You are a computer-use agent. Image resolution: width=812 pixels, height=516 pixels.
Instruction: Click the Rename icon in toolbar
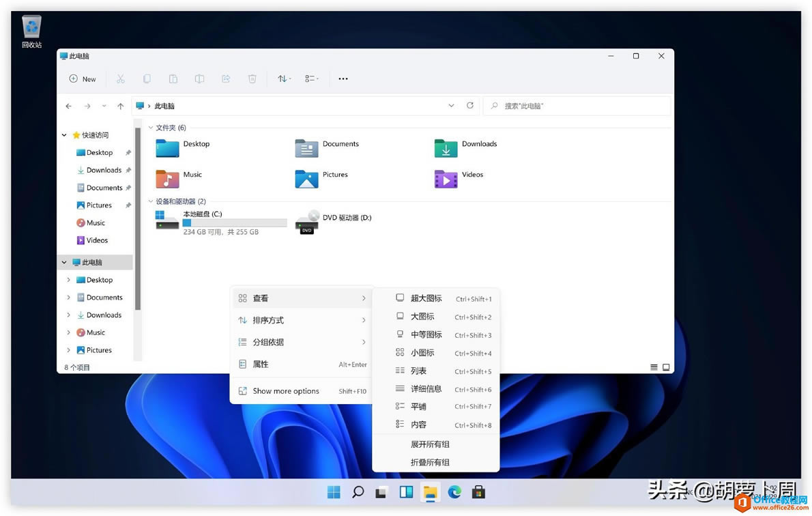pyautogui.click(x=199, y=78)
